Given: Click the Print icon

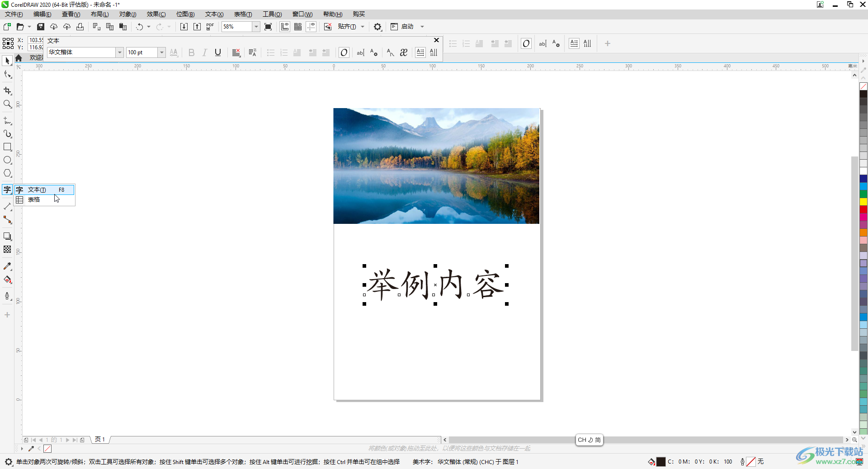Looking at the screenshot, I should coord(80,27).
